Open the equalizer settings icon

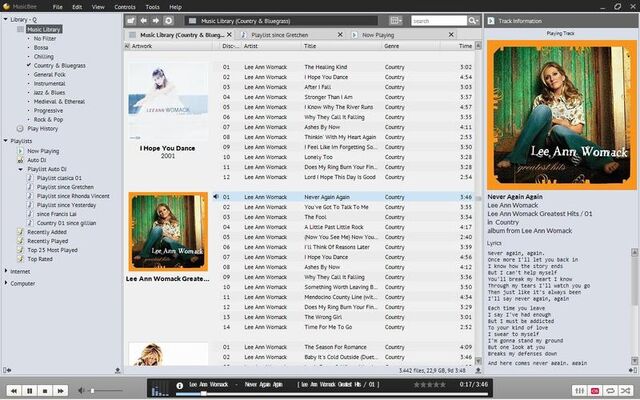click(579, 391)
